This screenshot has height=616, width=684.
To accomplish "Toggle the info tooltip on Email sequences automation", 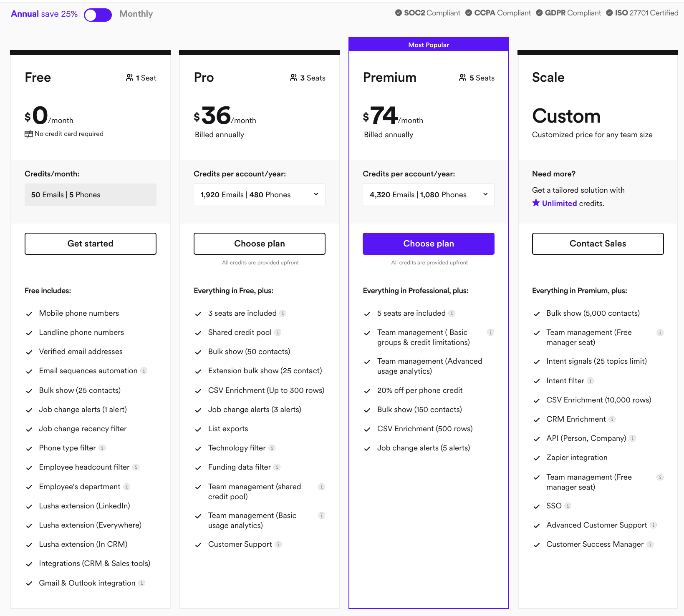I will (144, 371).
